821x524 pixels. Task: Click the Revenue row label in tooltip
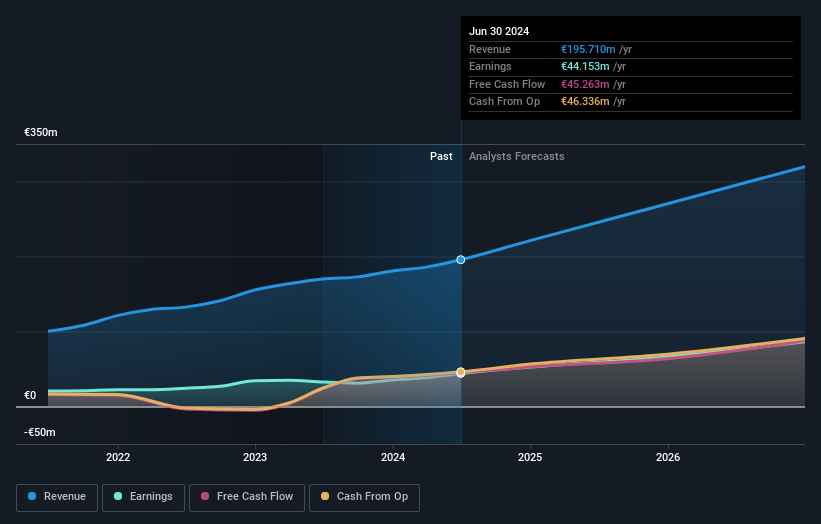(x=490, y=49)
